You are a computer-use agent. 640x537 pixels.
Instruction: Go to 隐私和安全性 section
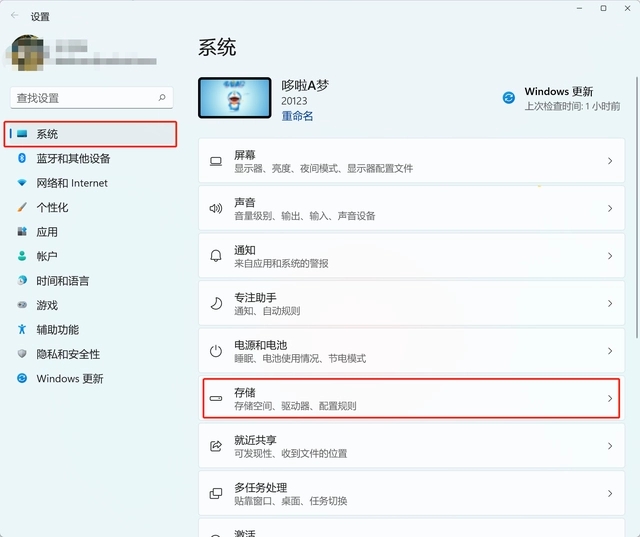click(90, 354)
